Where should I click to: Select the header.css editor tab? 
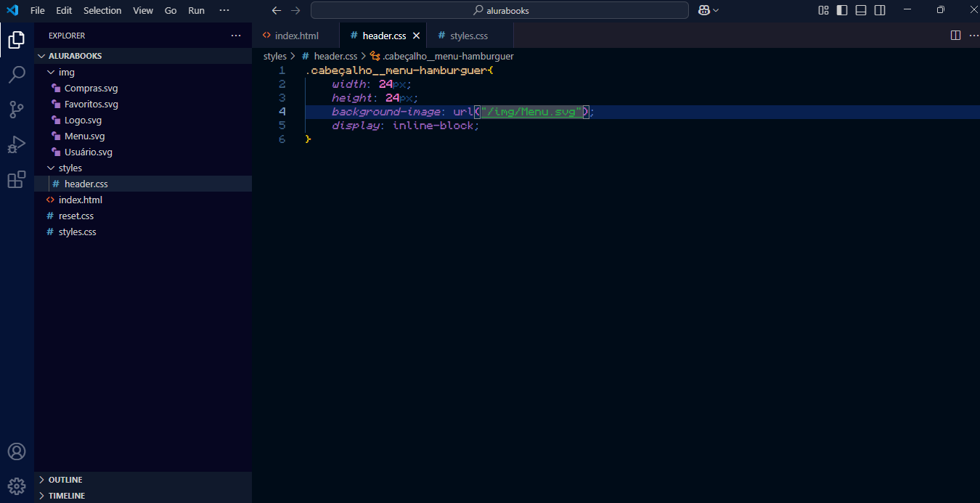click(x=384, y=36)
